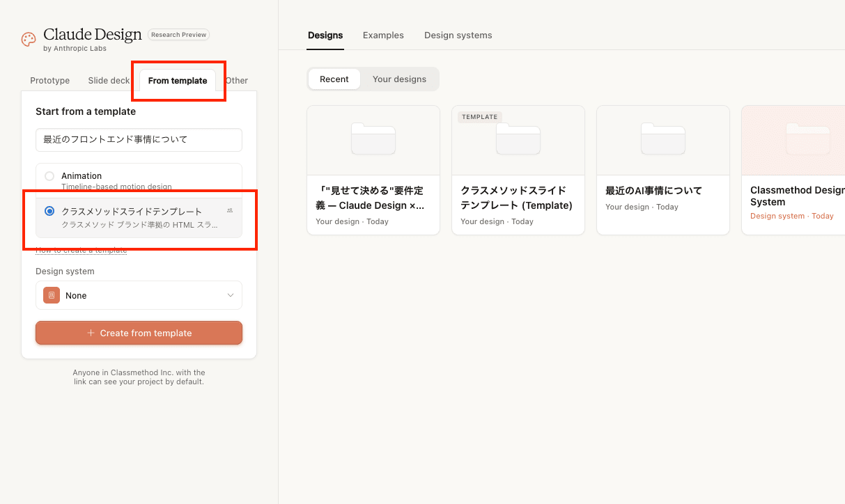Select the クラスメソッドスライドテンプレート radio button
This screenshot has height=504, width=845.
pos(49,211)
